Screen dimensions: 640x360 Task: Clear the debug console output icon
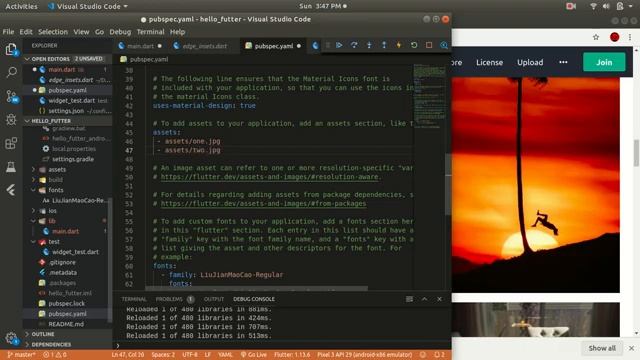[409, 299]
